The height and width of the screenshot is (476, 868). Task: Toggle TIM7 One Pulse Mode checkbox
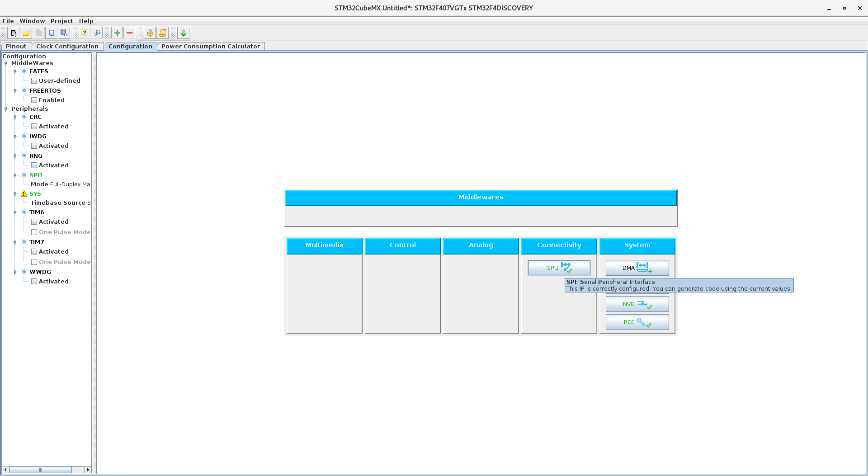[x=34, y=262]
